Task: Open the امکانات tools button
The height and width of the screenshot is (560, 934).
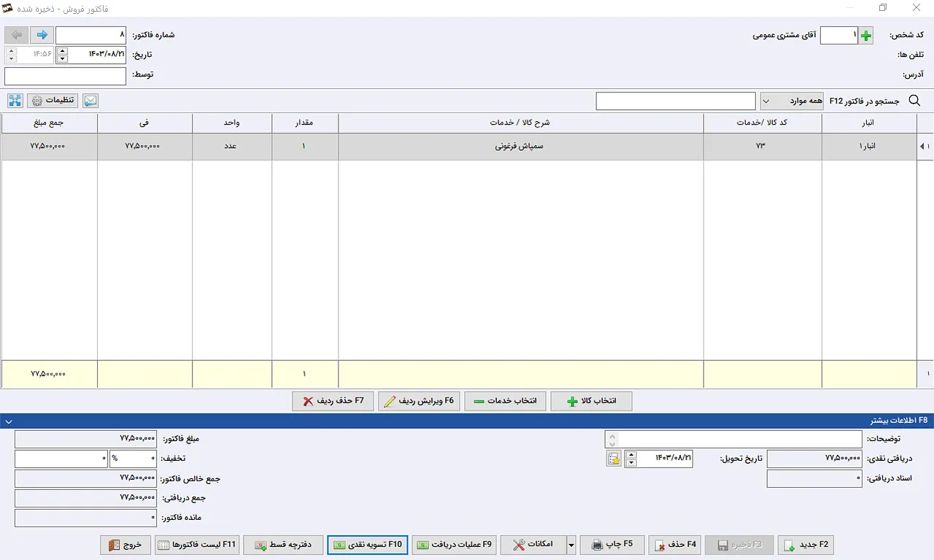Action: [x=533, y=545]
